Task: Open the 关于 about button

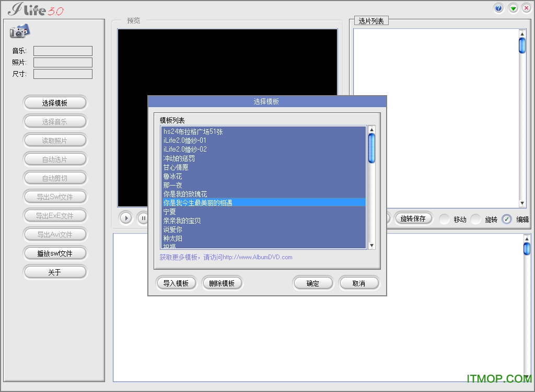Action: coord(55,272)
